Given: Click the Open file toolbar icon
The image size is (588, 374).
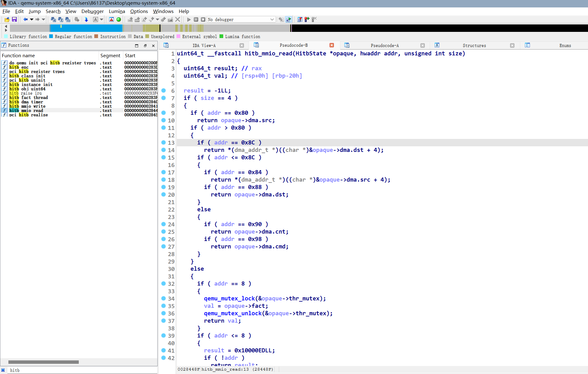Looking at the screenshot, I should [7, 19].
